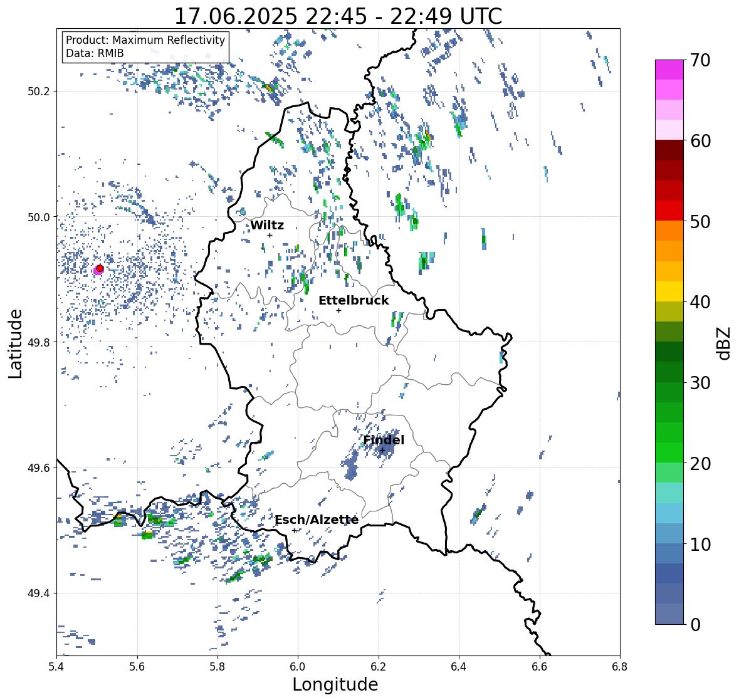Click the 30 tick on the colorbar
Viewport: 739px width, 700px height.
(x=700, y=382)
